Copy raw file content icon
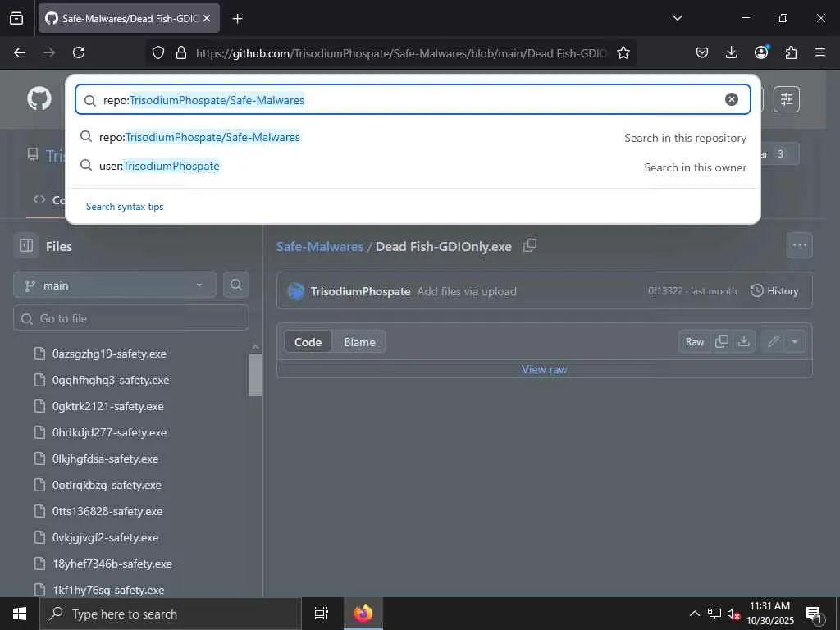The image size is (840, 630). click(x=722, y=341)
